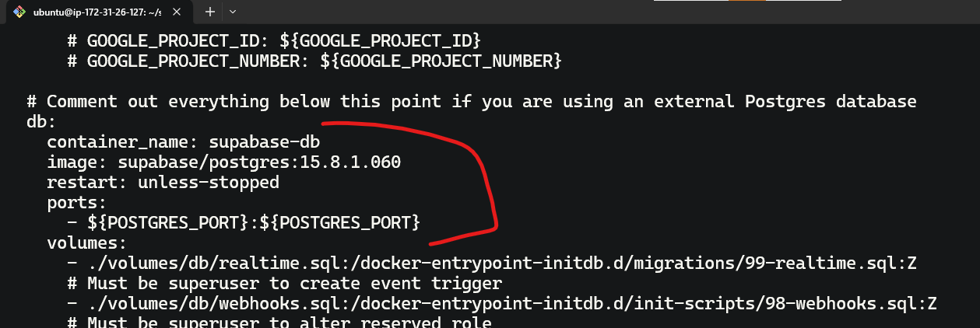Click the POSTGRES_PORT mapping line

(x=244, y=223)
